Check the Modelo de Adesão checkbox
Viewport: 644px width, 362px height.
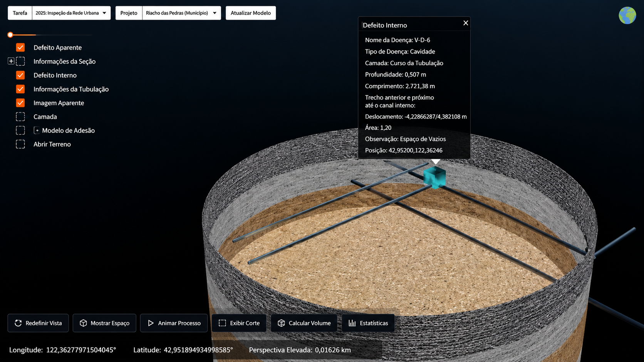(x=20, y=131)
